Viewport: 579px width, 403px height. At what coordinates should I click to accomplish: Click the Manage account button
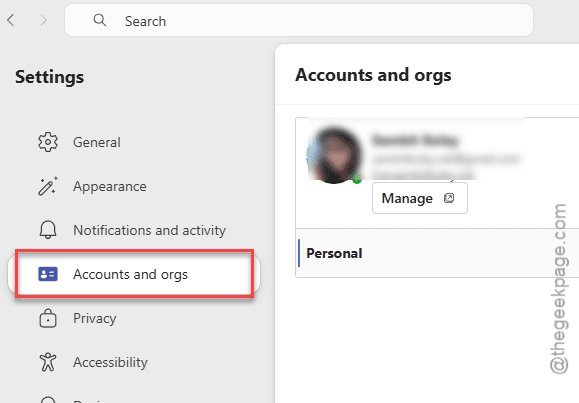[420, 198]
